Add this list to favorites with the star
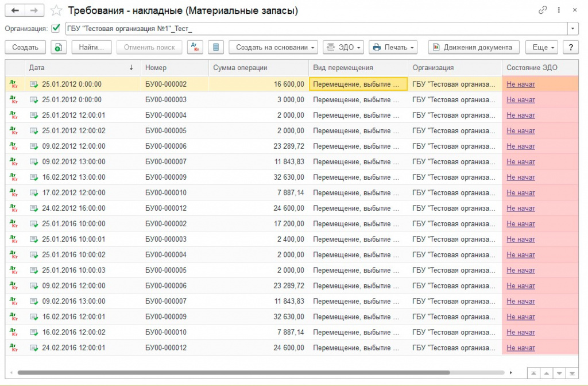The image size is (588, 386). point(56,10)
